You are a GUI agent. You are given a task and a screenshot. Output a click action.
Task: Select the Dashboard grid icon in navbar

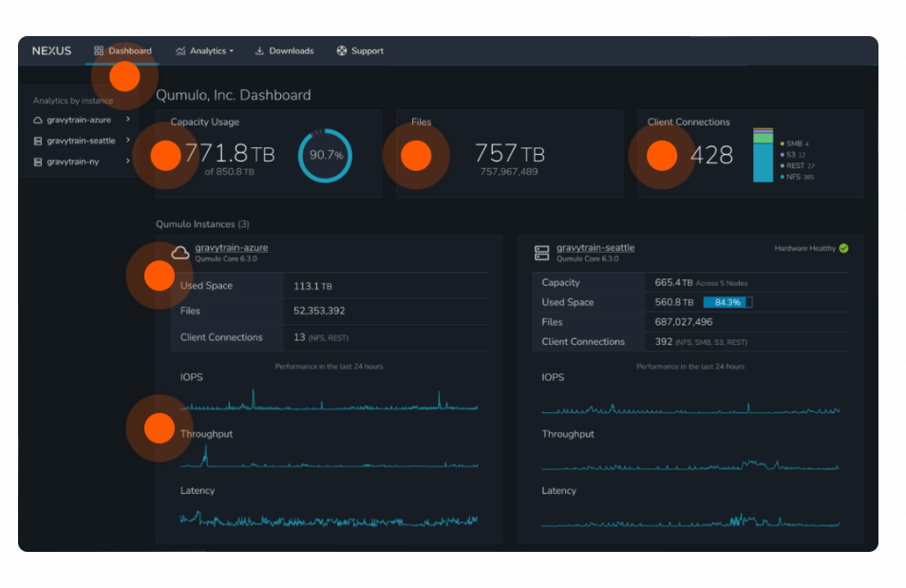coord(98,50)
